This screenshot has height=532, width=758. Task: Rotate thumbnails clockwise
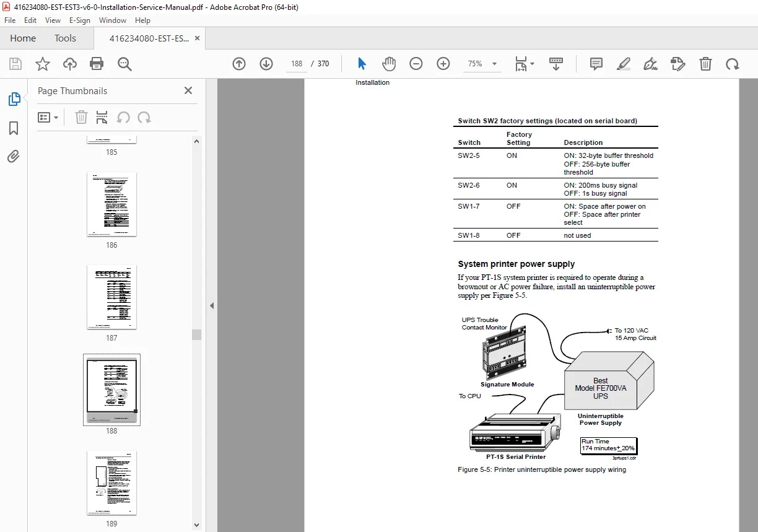[x=144, y=118]
